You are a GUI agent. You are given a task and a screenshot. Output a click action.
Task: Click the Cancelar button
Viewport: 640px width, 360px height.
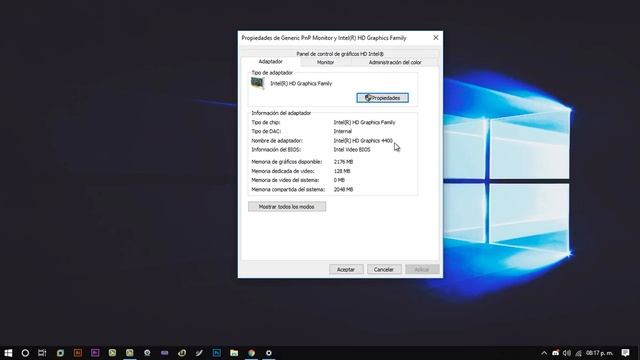[384, 269]
